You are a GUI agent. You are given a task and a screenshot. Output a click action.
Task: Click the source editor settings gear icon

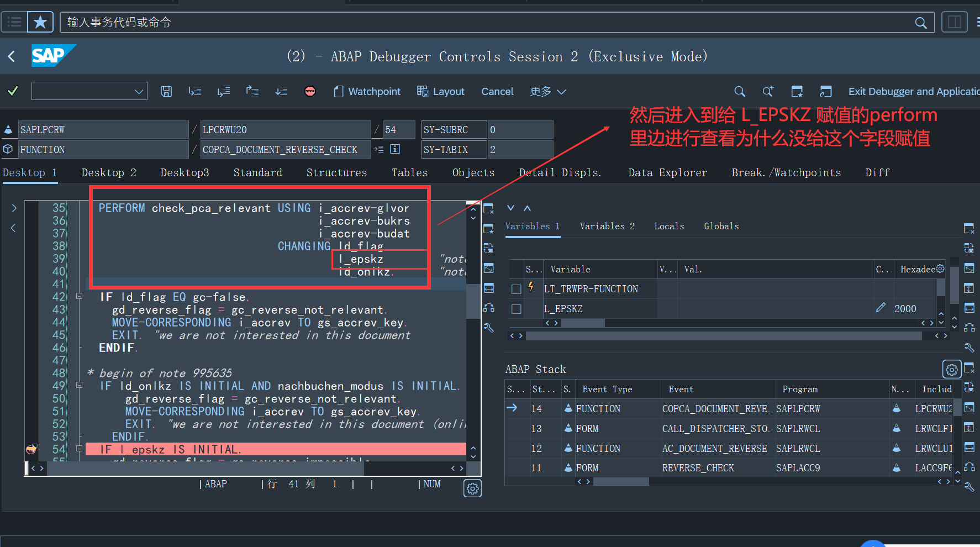click(x=472, y=488)
